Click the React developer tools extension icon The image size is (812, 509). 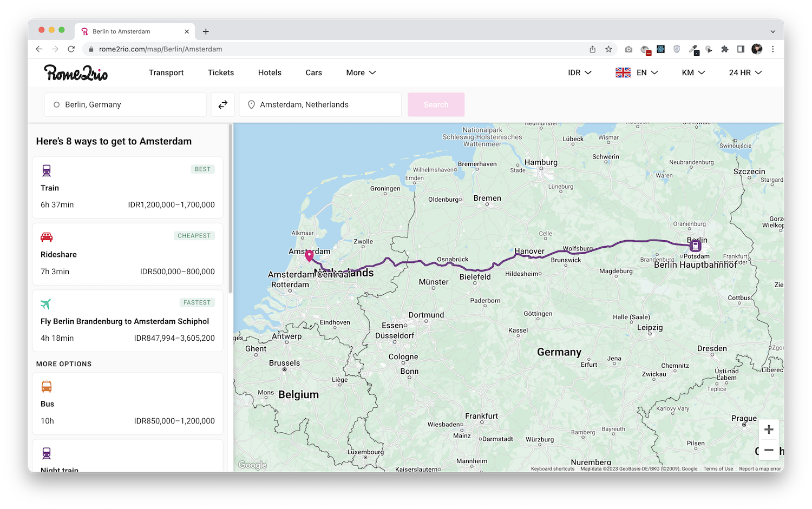point(661,49)
